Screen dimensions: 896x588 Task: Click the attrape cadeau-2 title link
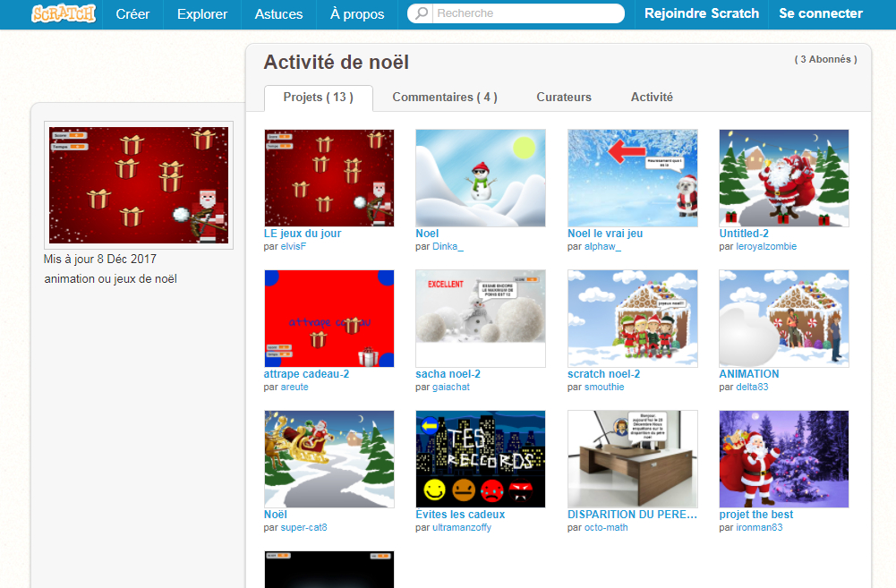coord(306,374)
